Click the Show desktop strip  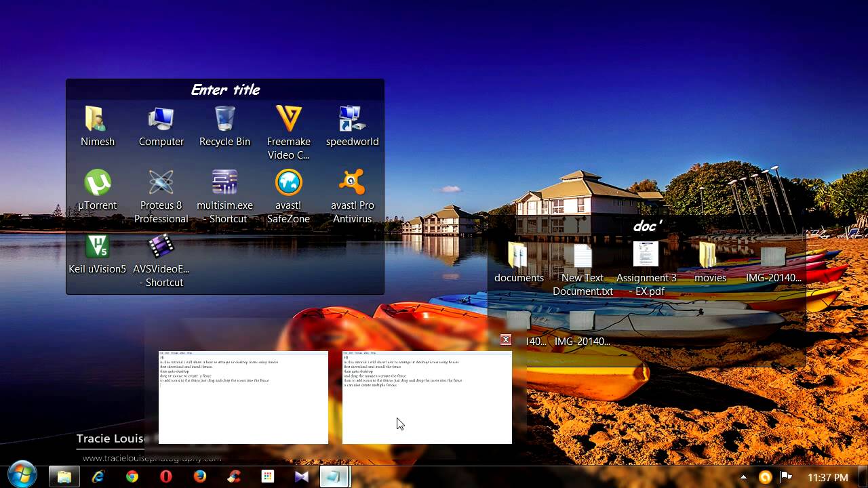click(x=863, y=477)
